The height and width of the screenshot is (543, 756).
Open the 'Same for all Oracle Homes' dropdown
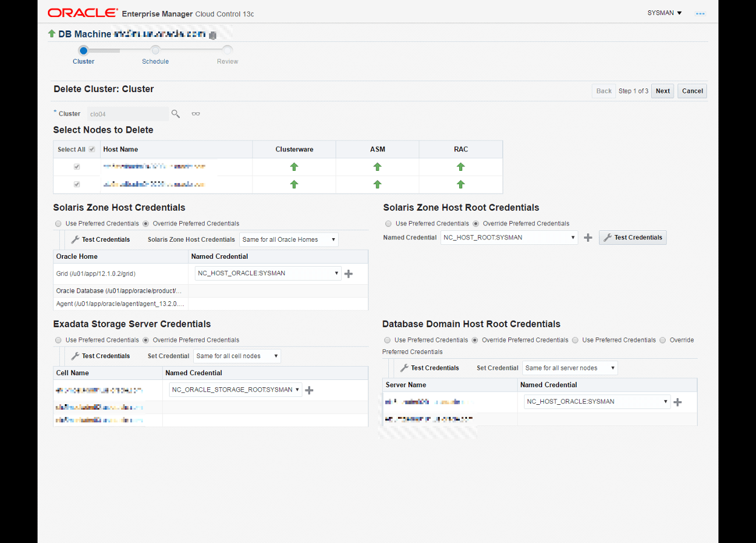(289, 240)
